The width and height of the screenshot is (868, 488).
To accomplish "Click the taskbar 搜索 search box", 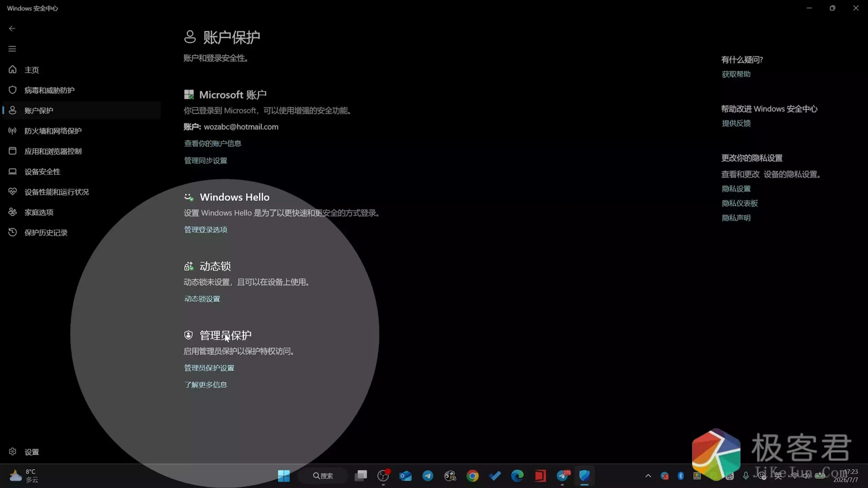I will [x=323, y=476].
